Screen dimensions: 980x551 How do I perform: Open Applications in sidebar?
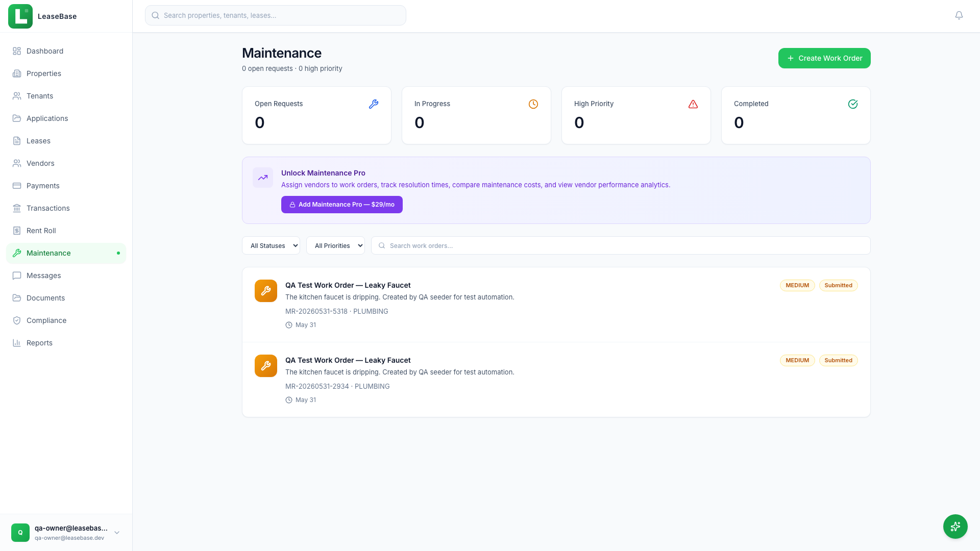click(66, 118)
